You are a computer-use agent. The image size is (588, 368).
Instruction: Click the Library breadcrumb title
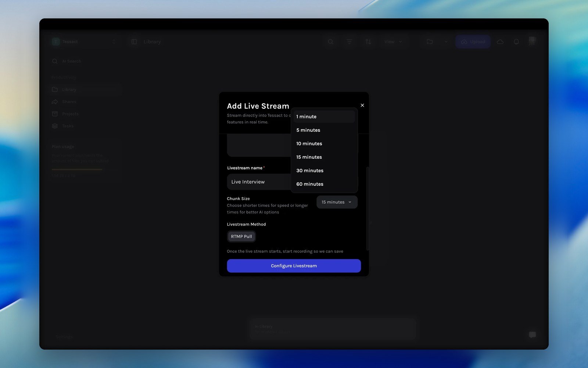click(x=152, y=42)
